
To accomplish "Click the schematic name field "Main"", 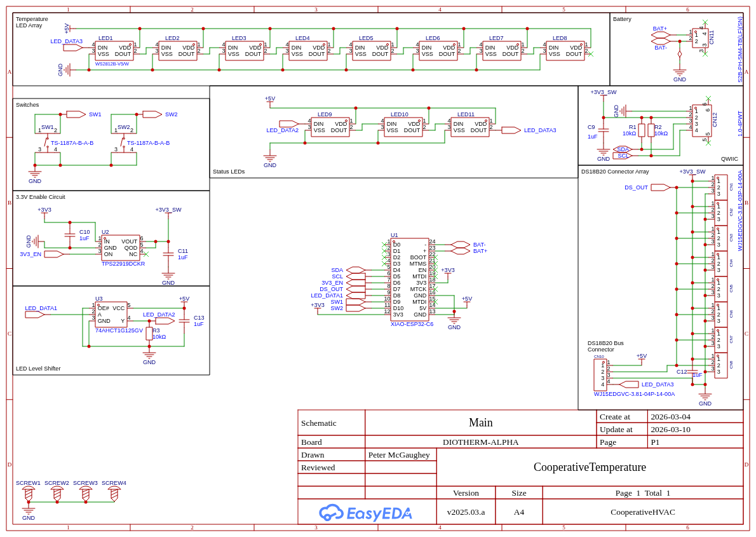I will [x=480, y=423].
